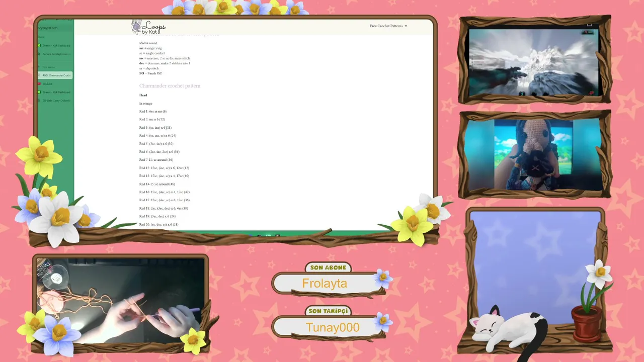Click the "Rnd = round" abbreviation line
The width and height of the screenshot is (644, 362).
148,43
